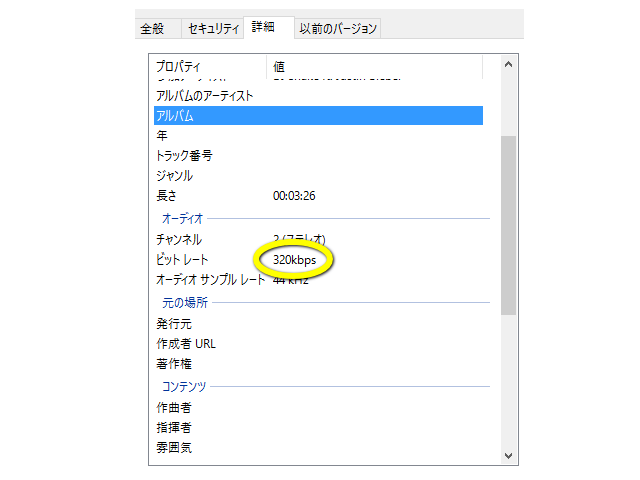Image resolution: width=640 pixels, height=480 pixels.
Task: Click the 年 property row
Action: 162,136
